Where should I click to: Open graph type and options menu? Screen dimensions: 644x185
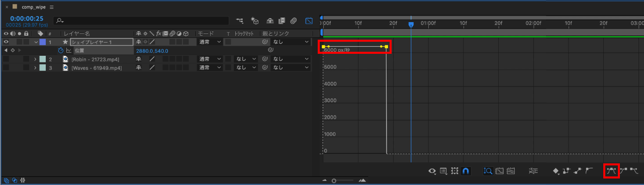click(444, 171)
